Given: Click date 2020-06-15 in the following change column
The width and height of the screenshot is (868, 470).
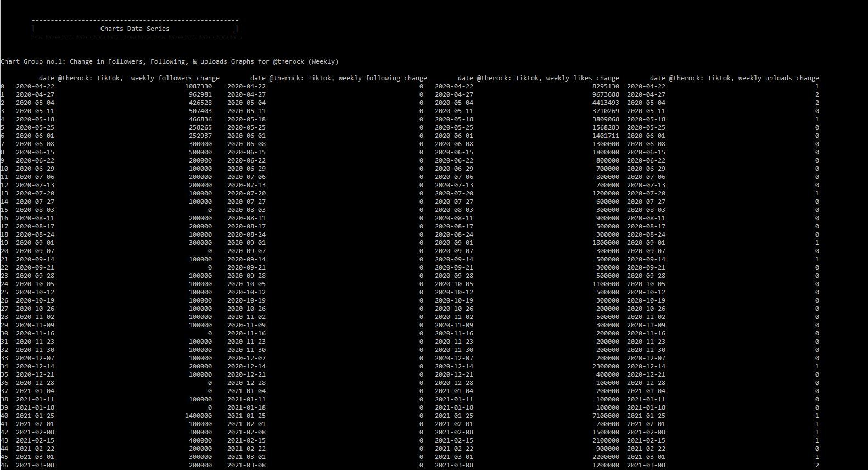Looking at the screenshot, I should 247,152.
